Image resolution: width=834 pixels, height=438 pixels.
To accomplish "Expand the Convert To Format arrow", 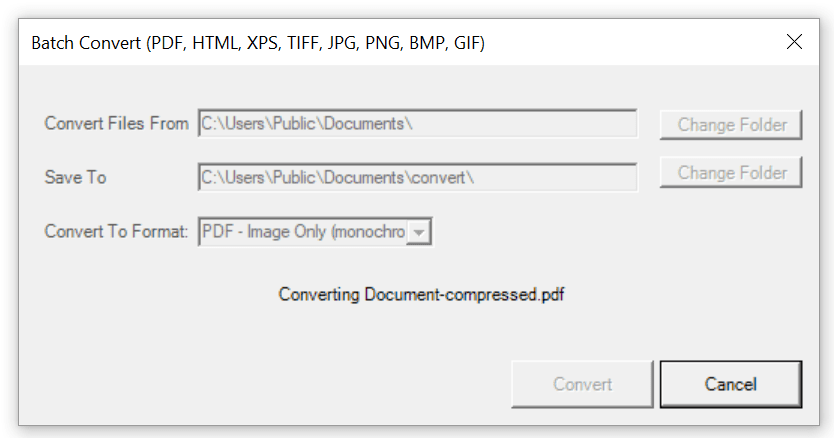I will pyautogui.click(x=421, y=232).
